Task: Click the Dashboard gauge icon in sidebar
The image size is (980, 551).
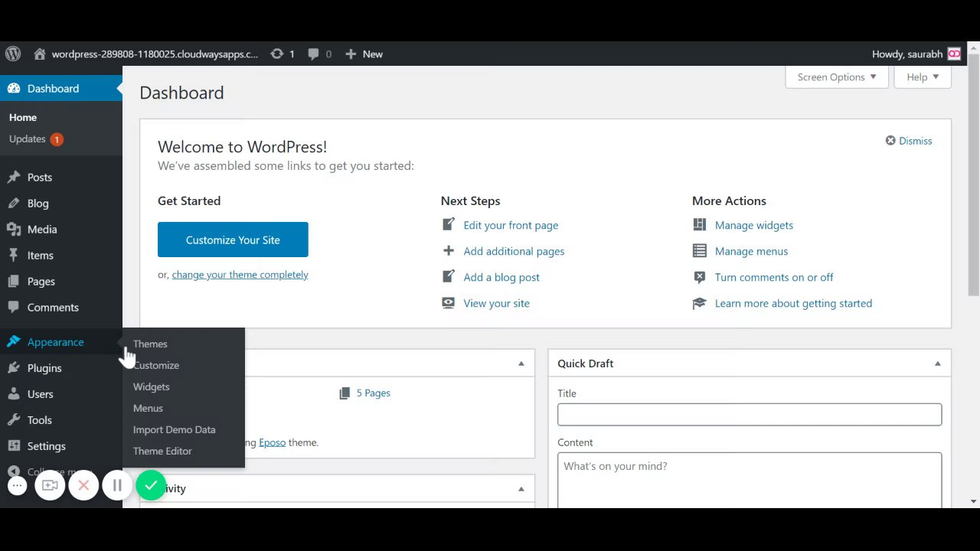Action: click(x=14, y=88)
